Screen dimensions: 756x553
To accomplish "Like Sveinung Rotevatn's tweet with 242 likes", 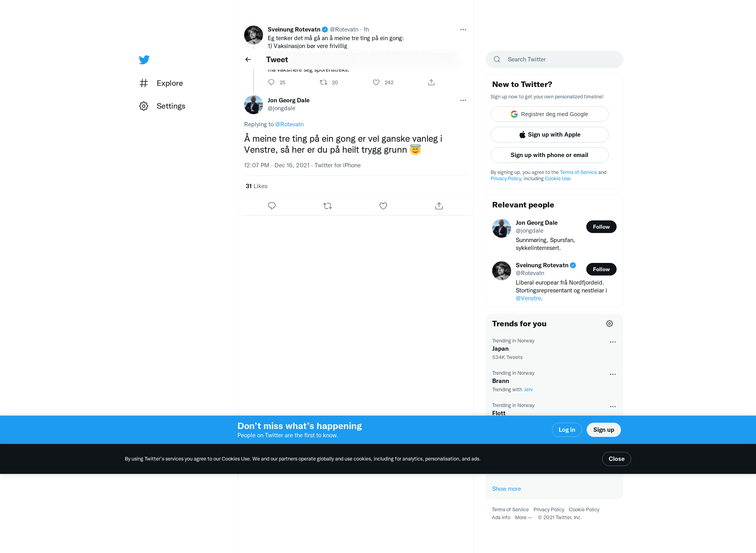I will click(x=376, y=82).
